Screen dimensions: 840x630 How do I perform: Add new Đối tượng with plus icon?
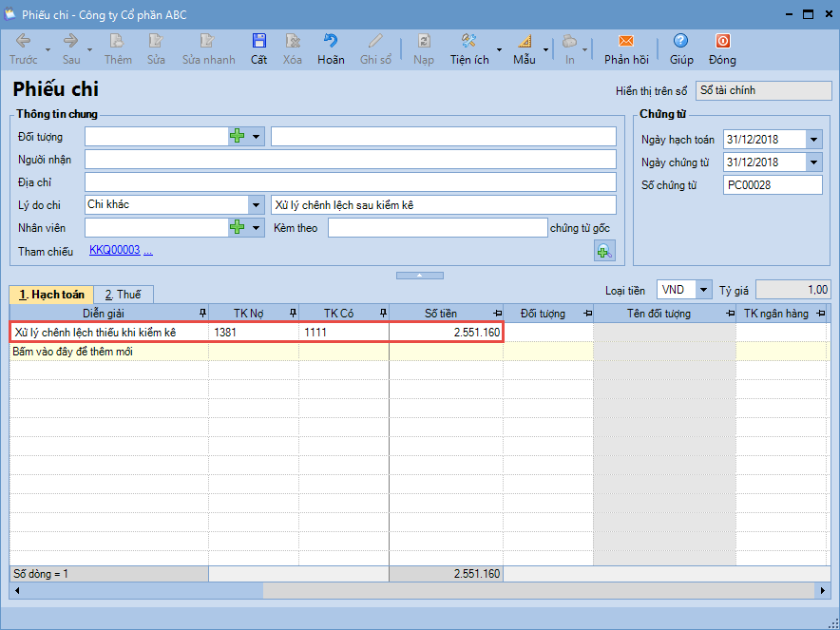(238, 136)
